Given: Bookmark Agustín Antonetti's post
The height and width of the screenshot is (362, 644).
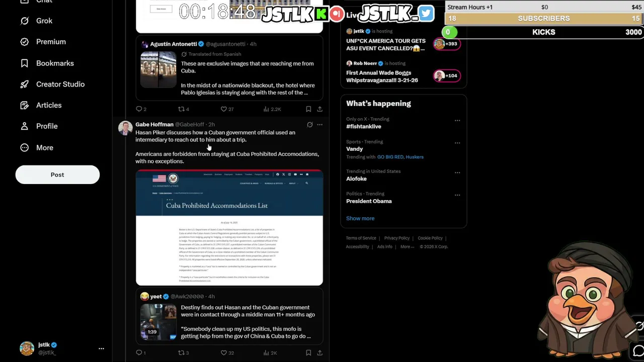Looking at the screenshot, I should [308, 109].
